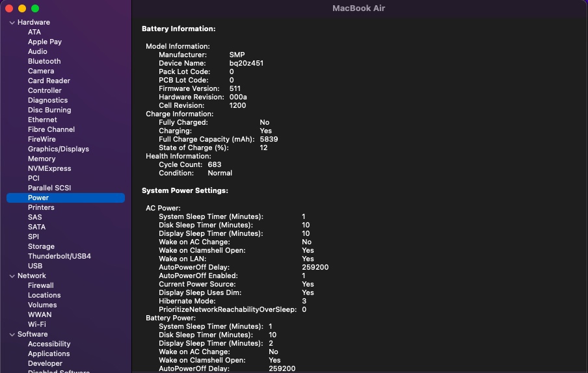Select Wi-Fi in the sidebar

(36, 324)
